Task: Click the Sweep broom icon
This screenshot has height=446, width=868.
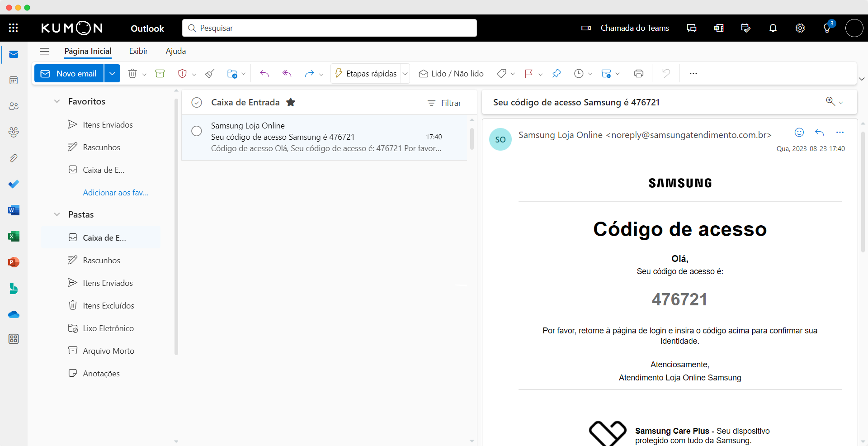Action: pyautogui.click(x=209, y=73)
